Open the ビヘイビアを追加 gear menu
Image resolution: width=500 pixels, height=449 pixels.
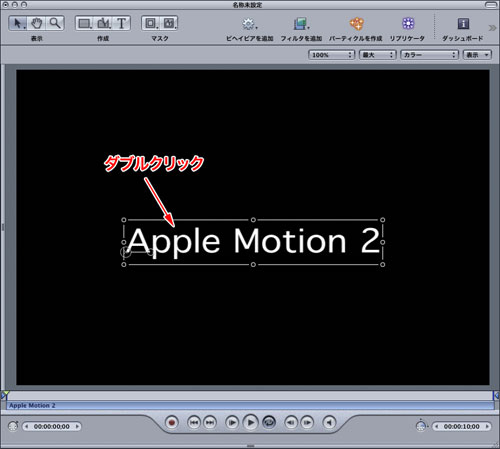pos(249,24)
